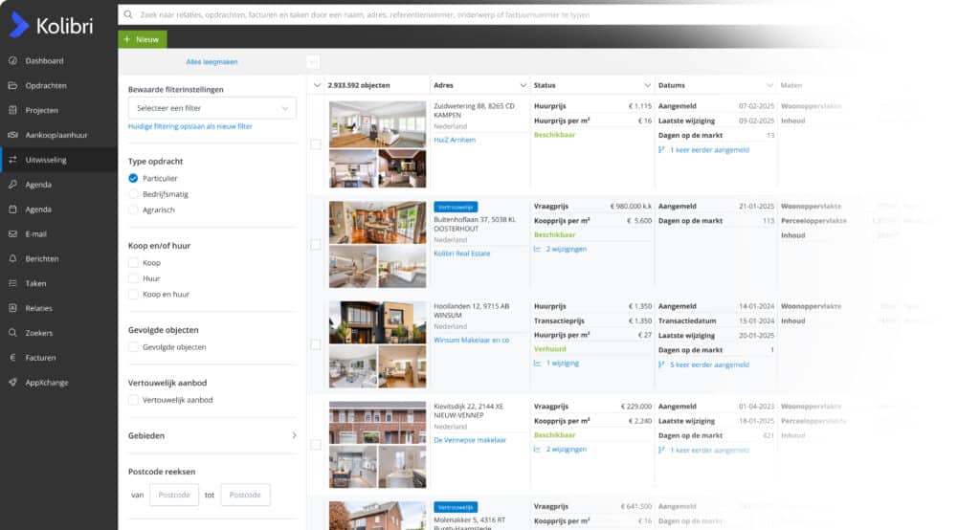Screen dimensions: 980x530
Task: Go to AppXchange in the sidebar
Action: pos(47,383)
